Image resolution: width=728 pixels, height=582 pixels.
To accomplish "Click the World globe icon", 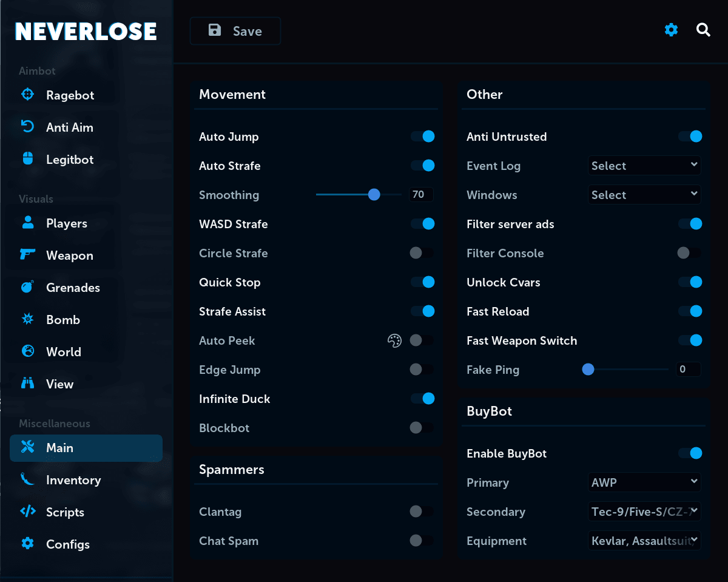I will pos(27,351).
